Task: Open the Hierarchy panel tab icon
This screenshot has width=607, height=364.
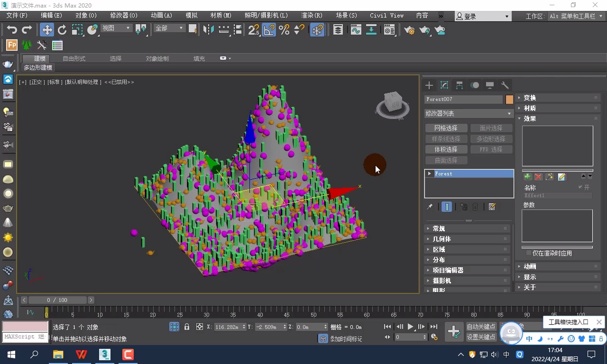Action: pyautogui.click(x=460, y=85)
